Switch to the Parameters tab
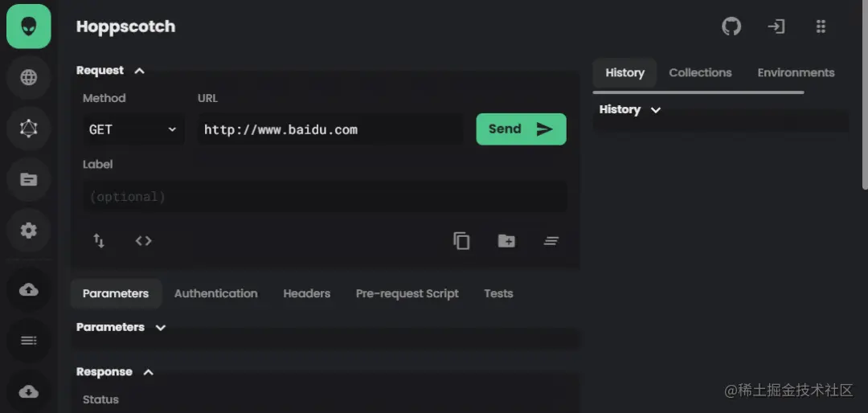This screenshot has height=413, width=868. (116, 293)
